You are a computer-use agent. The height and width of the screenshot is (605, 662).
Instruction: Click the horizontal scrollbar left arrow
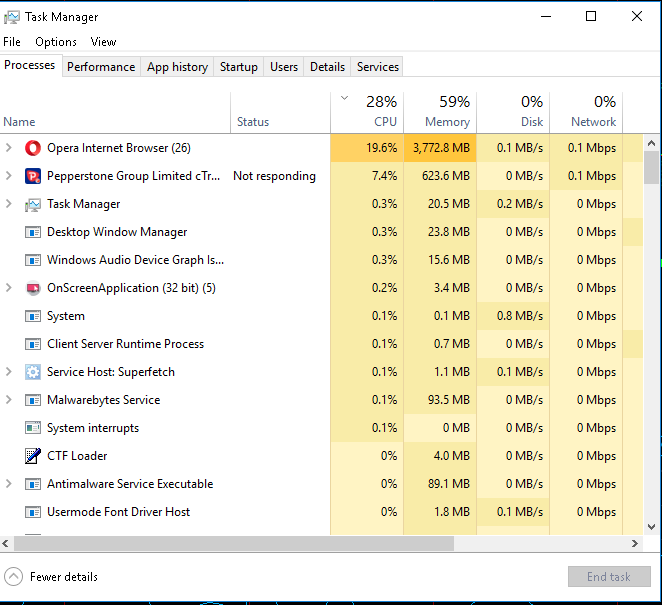pos(5,544)
